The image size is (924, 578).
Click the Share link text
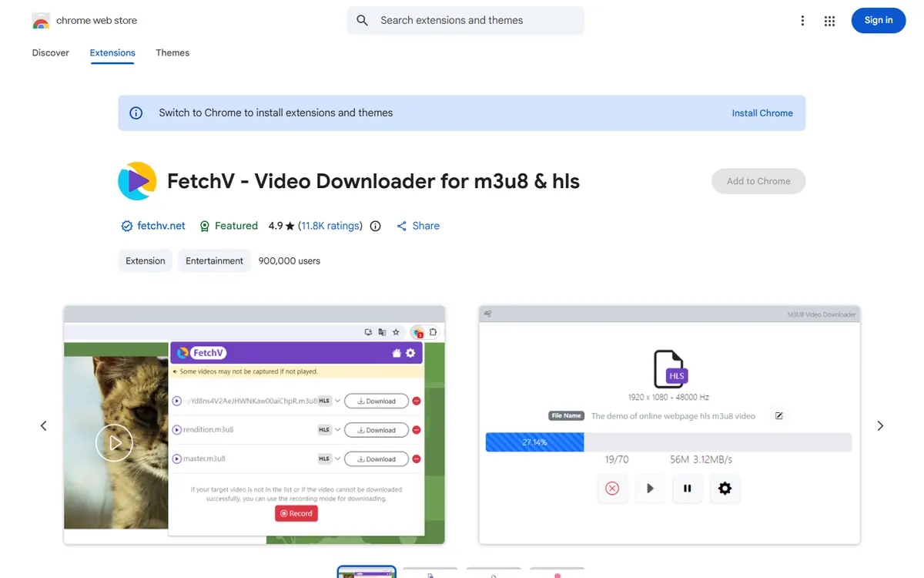(426, 227)
